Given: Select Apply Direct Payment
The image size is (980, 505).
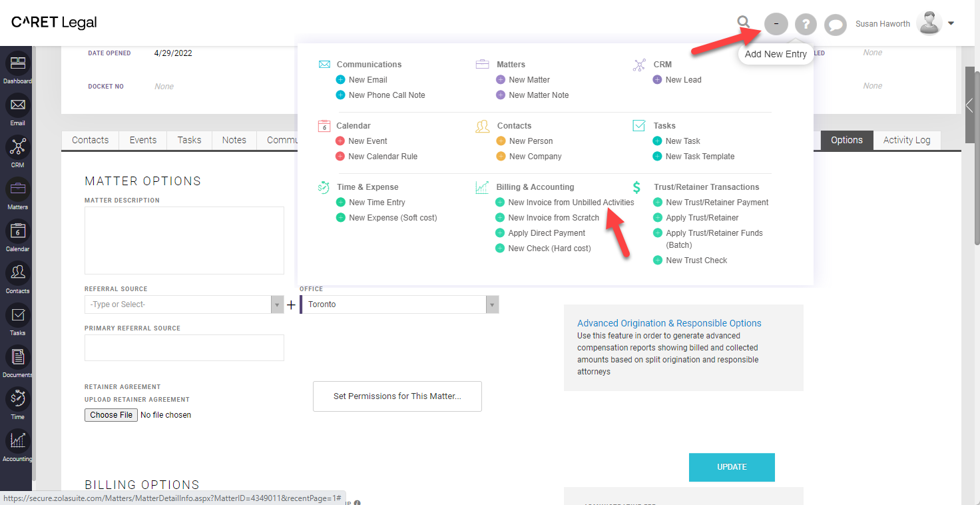Looking at the screenshot, I should pos(547,233).
